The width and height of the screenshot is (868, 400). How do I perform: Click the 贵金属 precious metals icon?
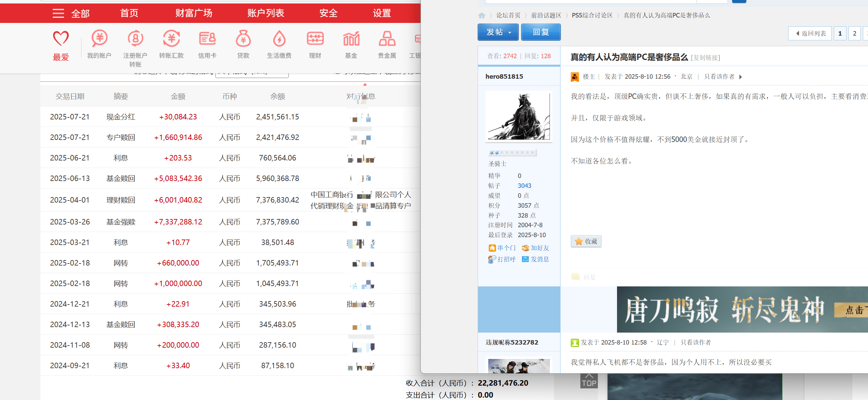click(x=387, y=39)
